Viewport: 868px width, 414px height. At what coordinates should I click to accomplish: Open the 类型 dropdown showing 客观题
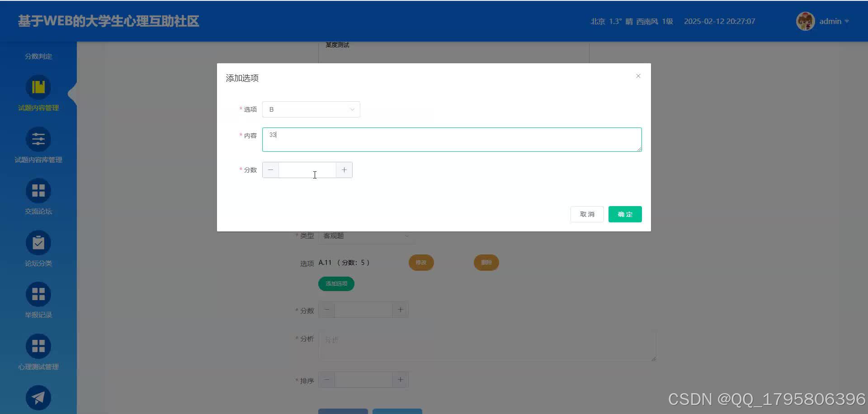(366, 235)
